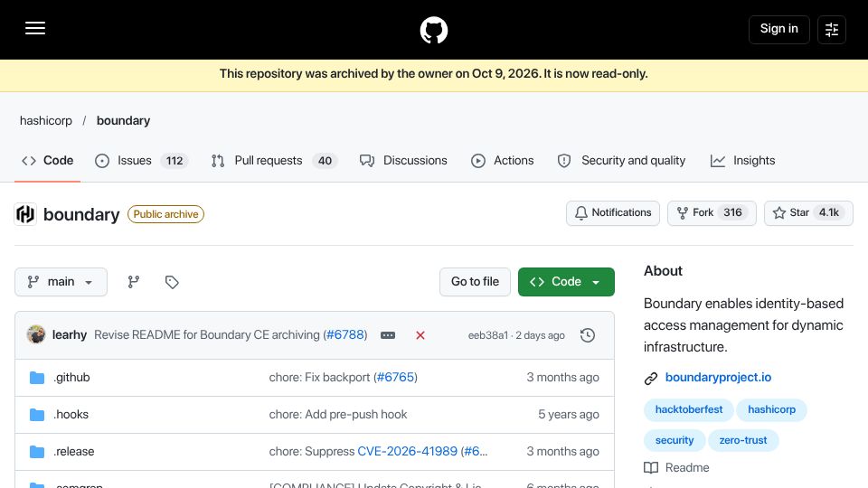Switch to the Issues tab
The image size is (868, 488).
coord(142,161)
